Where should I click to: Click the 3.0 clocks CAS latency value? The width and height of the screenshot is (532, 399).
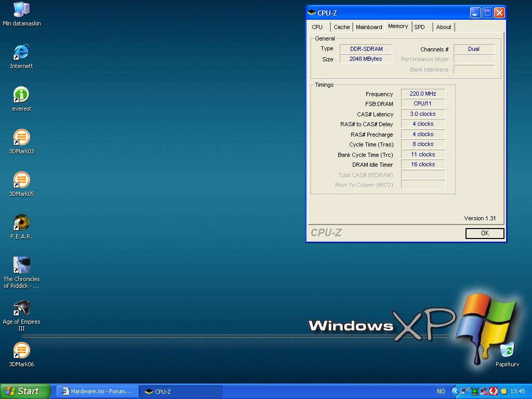click(423, 114)
